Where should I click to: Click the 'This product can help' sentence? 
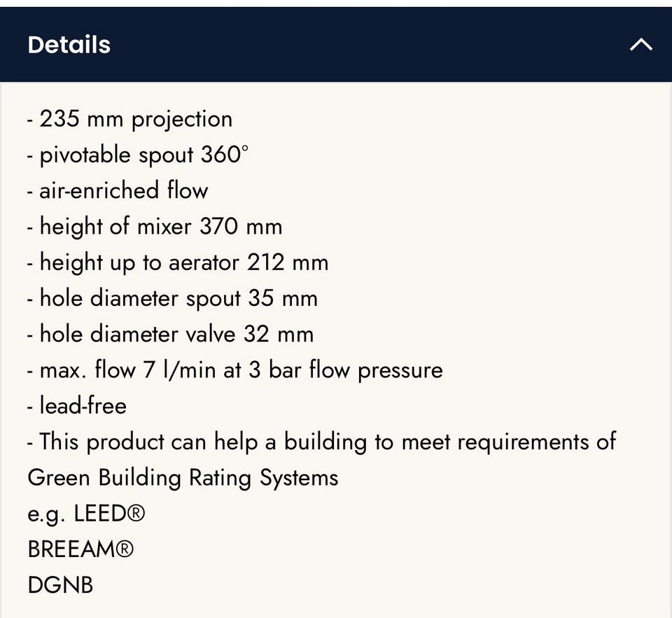pyautogui.click(x=322, y=442)
